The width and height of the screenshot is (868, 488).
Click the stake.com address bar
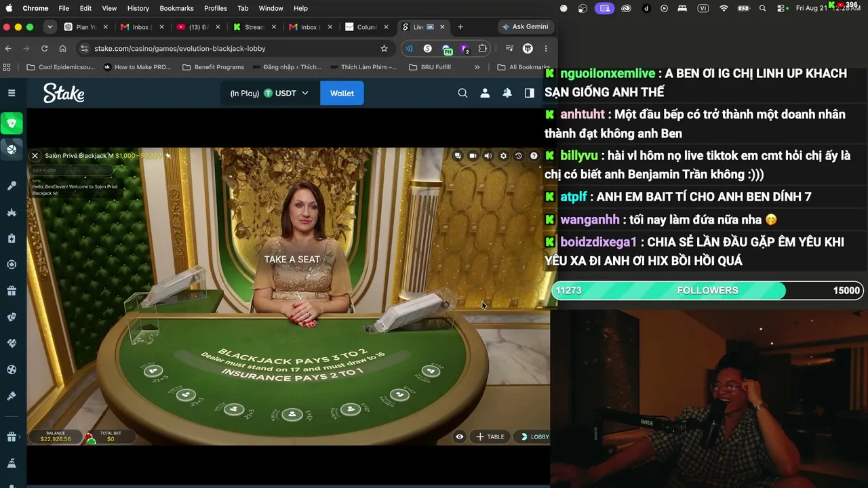point(235,49)
